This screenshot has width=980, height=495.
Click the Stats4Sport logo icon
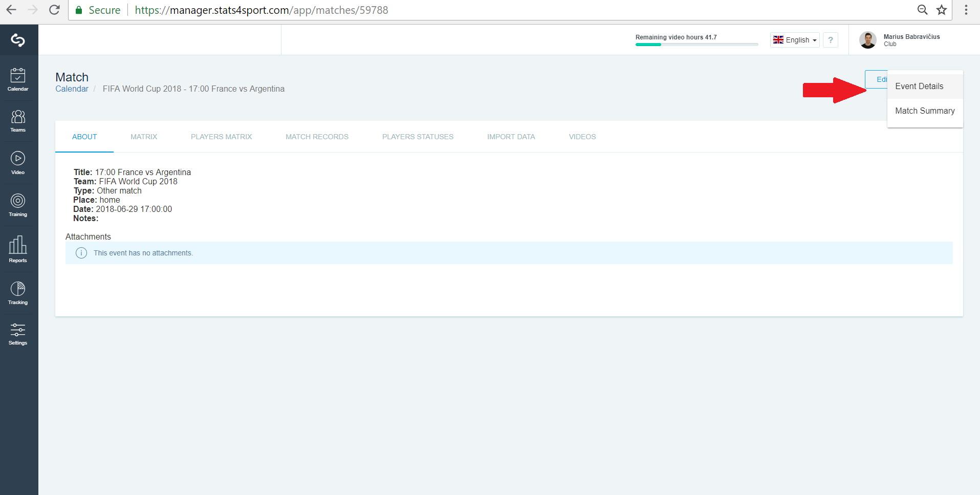click(x=18, y=40)
